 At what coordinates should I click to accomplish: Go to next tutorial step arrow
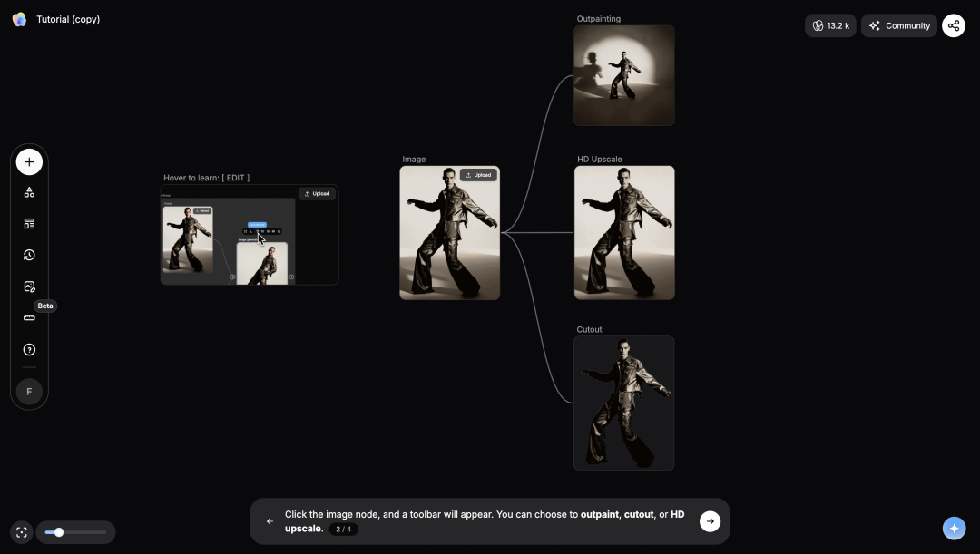pyautogui.click(x=710, y=520)
